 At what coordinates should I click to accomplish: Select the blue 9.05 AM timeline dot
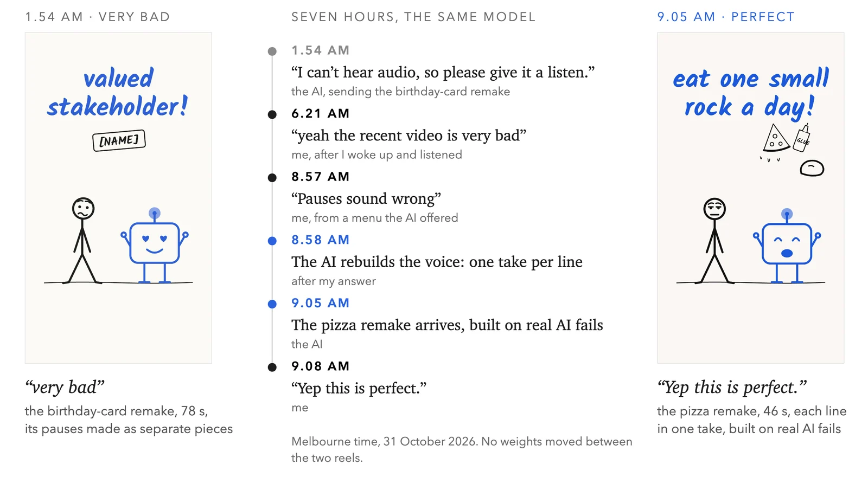click(x=272, y=304)
